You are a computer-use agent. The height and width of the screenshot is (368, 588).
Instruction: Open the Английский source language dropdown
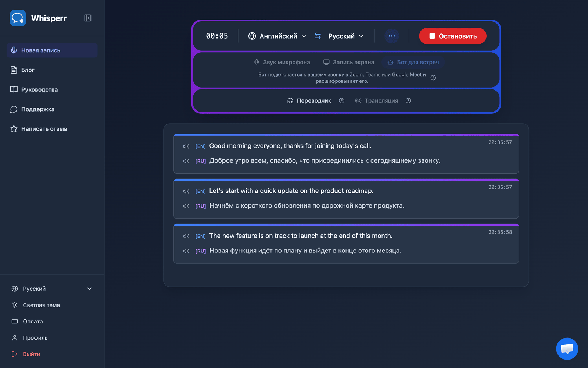click(x=277, y=36)
